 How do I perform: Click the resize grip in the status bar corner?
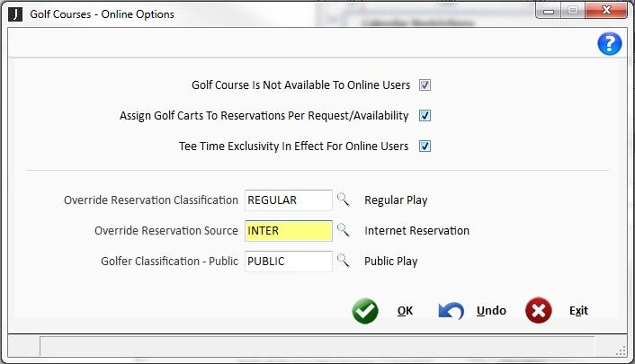[x=620, y=348]
